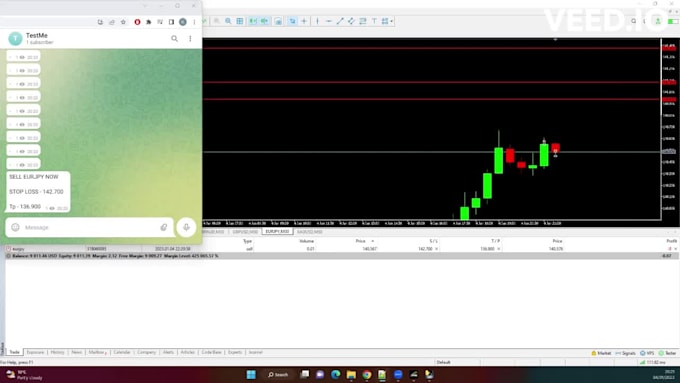Open the Calendar tab in Toolbox
The image size is (680, 383).
coord(122,352)
